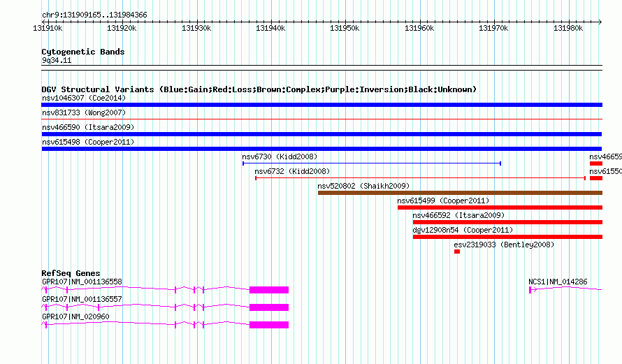Open the esv2319033 (Bentley2008) label

504,245
